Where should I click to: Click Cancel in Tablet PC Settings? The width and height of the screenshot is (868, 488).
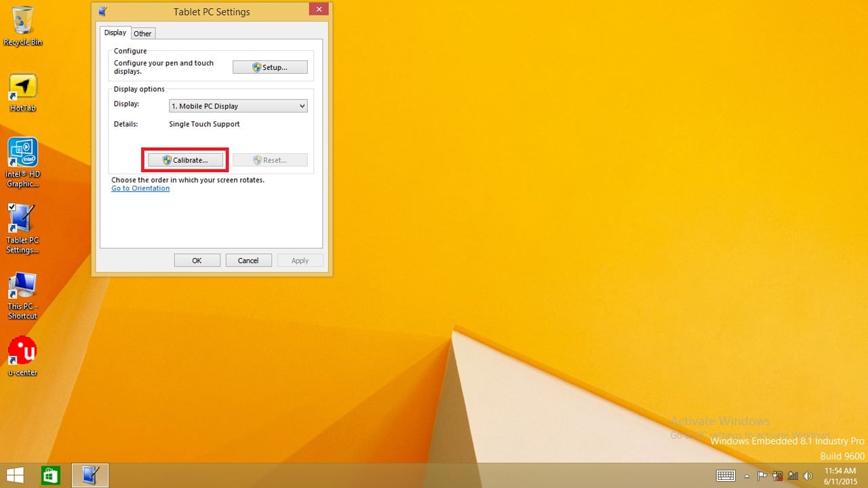click(x=248, y=260)
